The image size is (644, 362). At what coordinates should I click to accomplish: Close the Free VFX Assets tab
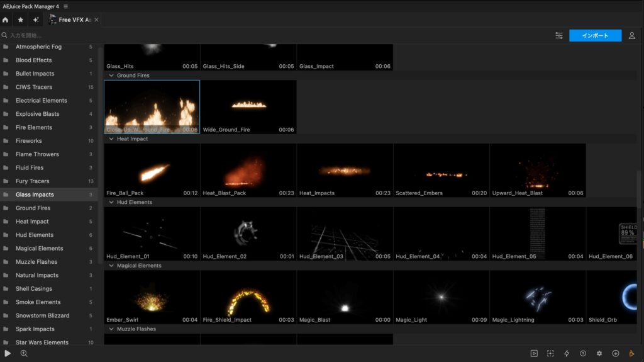tap(96, 20)
